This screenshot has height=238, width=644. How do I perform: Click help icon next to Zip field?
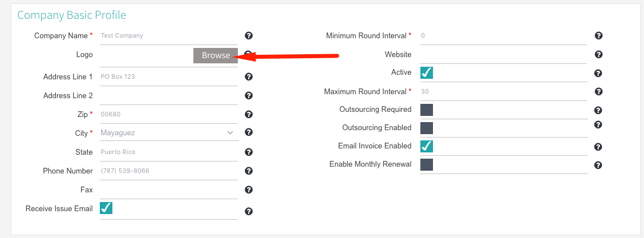point(249,114)
